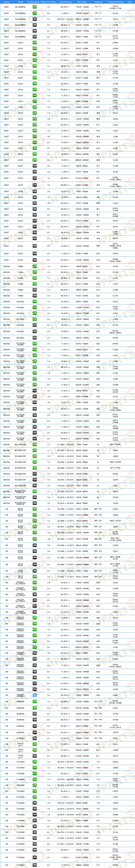Screen dimensions: 135x868
Task: Click petrol icon in T-ROC CZPB row
Action: pos(35,750)
